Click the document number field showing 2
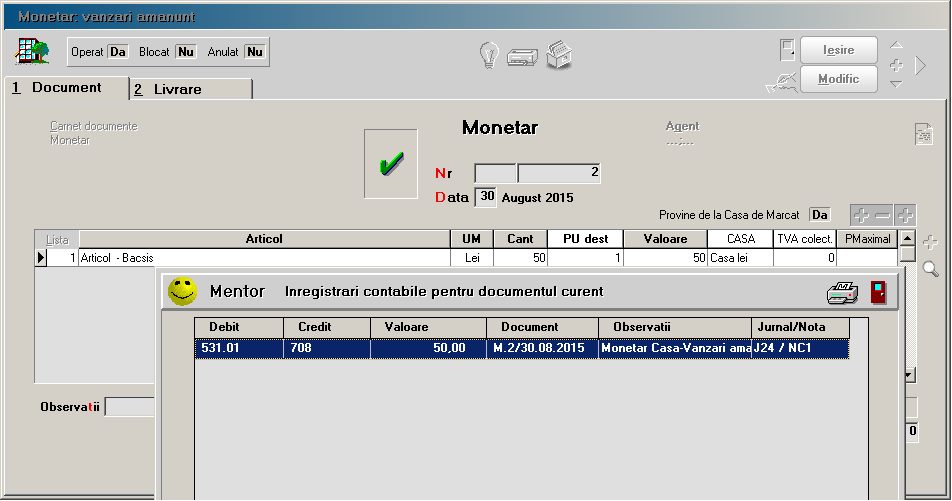 [559, 173]
